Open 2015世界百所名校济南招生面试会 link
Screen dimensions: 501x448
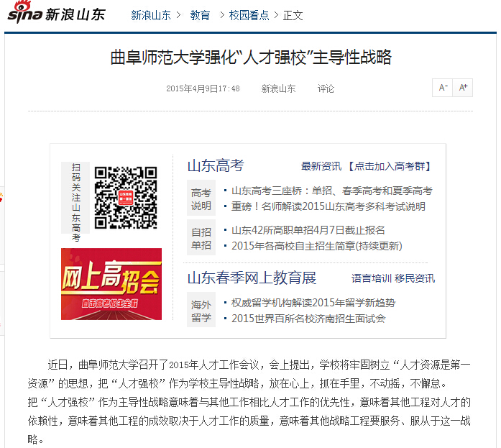[x=308, y=319]
